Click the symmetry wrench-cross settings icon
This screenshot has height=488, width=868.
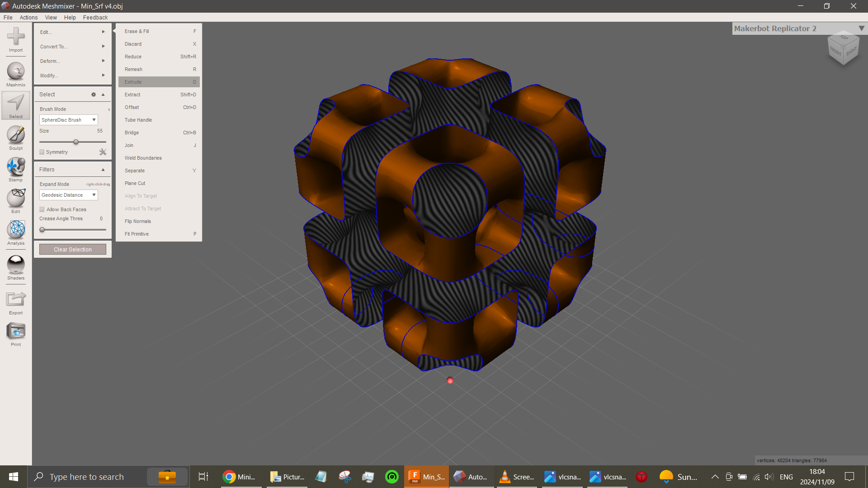[x=103, y=152]
